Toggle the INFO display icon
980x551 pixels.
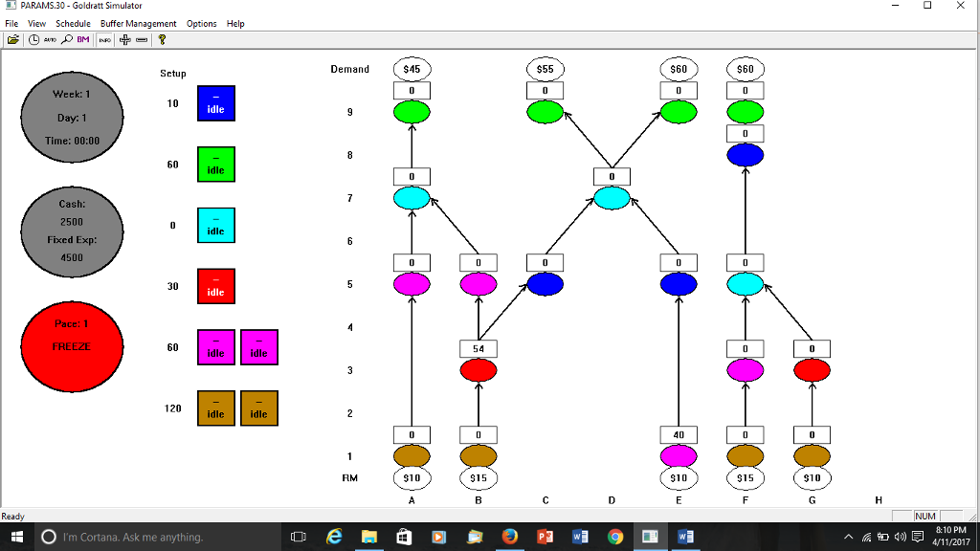pos(103,39)
